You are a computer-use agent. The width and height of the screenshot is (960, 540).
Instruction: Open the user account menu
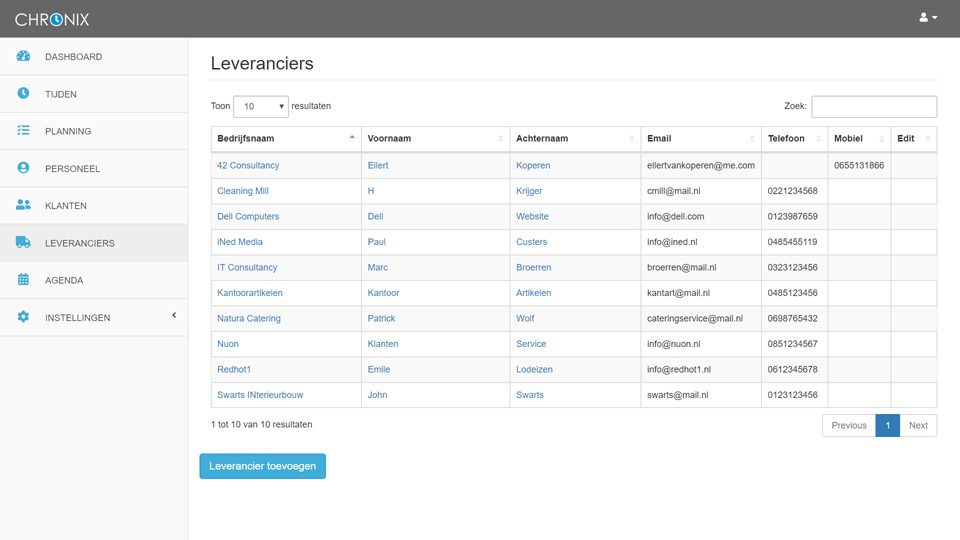pyautogui.click(x=928, y=18)
